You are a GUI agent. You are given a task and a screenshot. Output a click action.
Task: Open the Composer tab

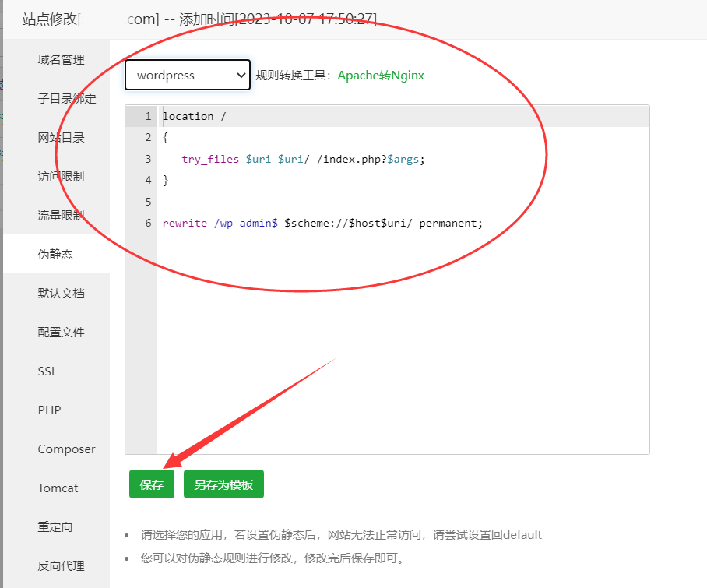[x=66, y=449]
